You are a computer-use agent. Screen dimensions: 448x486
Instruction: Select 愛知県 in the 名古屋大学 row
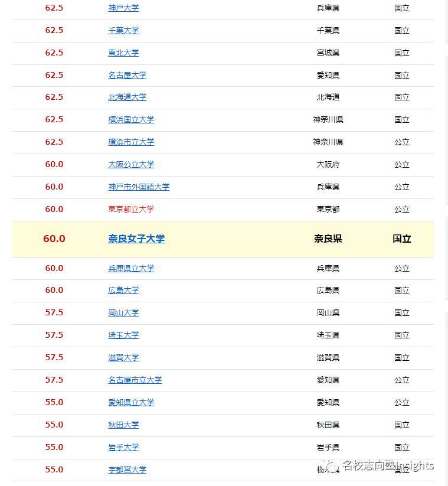[328, 76]
